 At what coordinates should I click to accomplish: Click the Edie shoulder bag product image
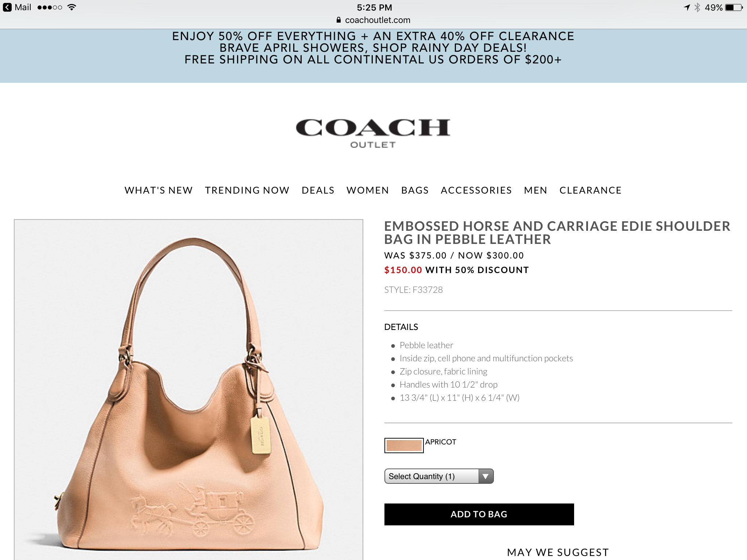point(189,389)
